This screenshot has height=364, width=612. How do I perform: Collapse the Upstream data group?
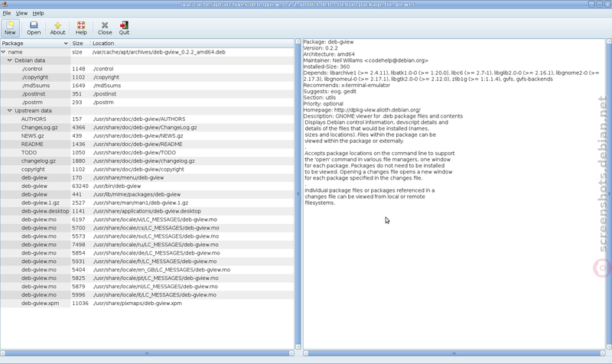tap(10, 111)
